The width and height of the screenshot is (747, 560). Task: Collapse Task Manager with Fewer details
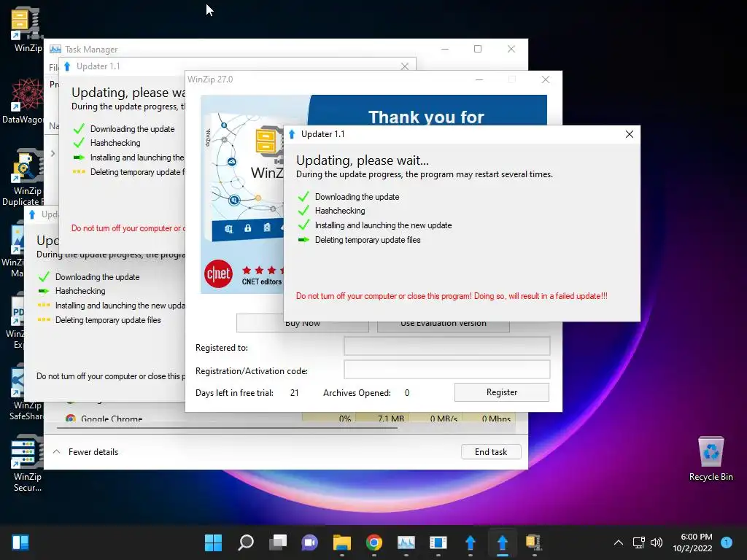86,452
